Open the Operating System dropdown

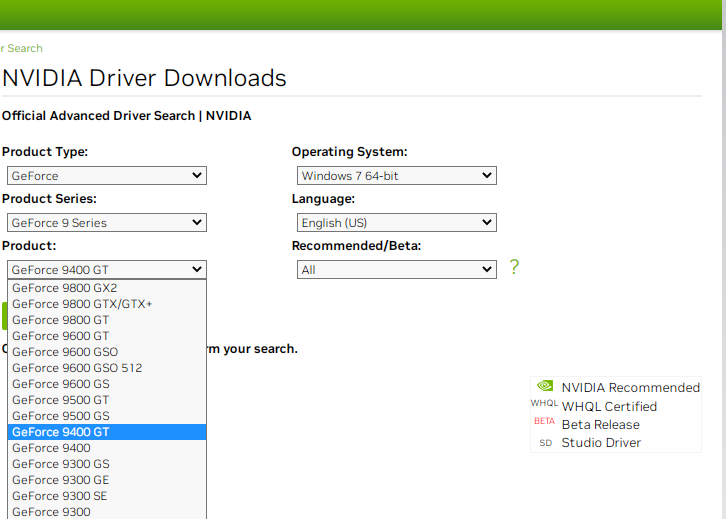[x=396, y=175]
